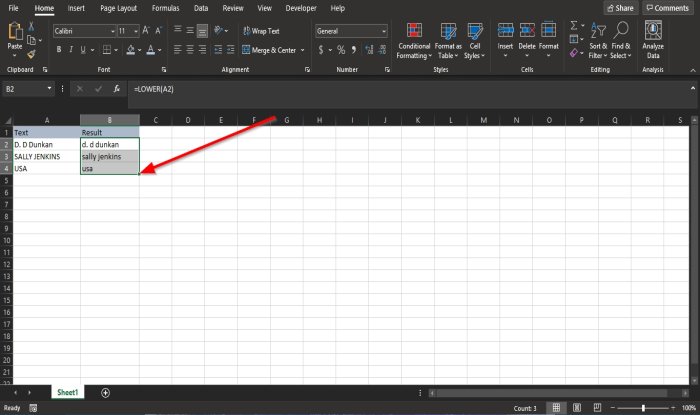The height and width of the screenshot is (415, 700).
Task: Toggle Top Align vertical alignment
Action: click(177, 30)
